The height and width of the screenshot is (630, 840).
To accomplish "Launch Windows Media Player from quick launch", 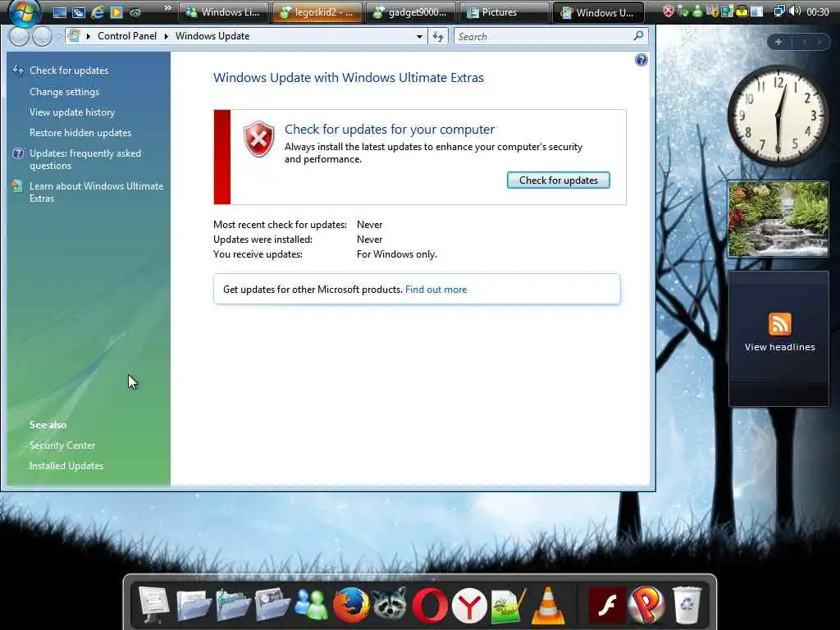I will click(116, 11).
